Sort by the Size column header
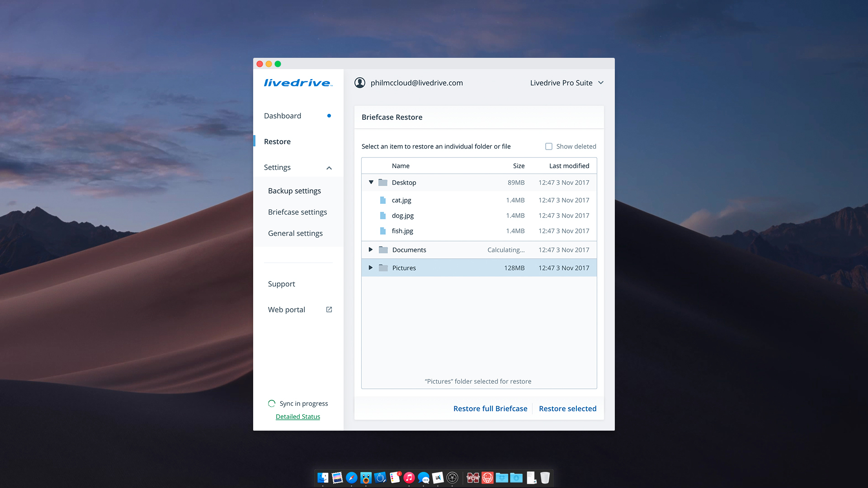Image resolution: width=868 pixels, height=488 pixels. click(519, 166)
